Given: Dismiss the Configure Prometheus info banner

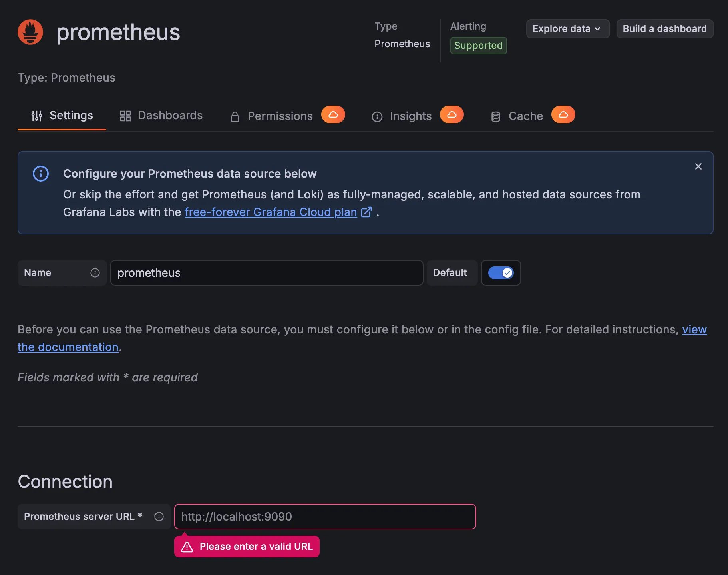Looking at the screenshot, I should (698, 166).
